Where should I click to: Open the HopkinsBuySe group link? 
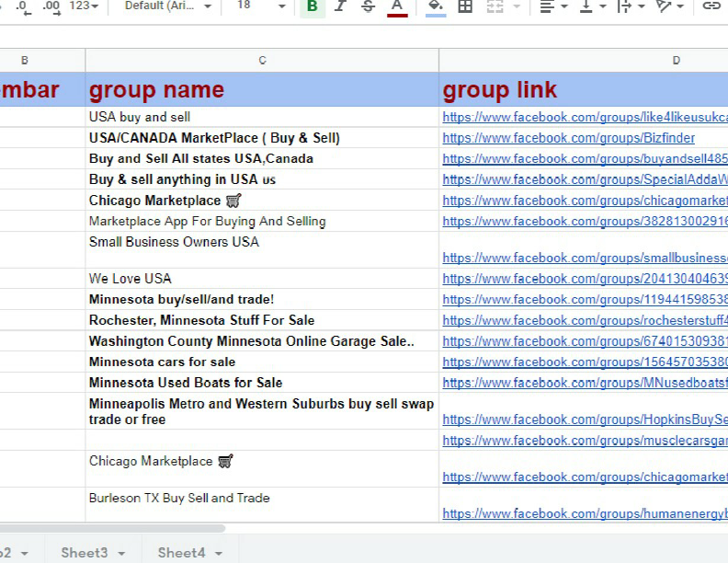(x=585, y=419)
